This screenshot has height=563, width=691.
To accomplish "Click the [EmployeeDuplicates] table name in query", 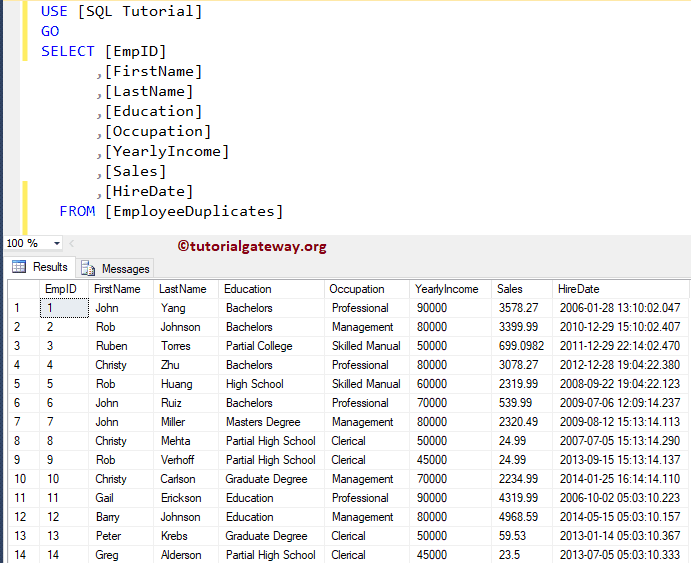I will pyautogui.click(x=194, y=211).
